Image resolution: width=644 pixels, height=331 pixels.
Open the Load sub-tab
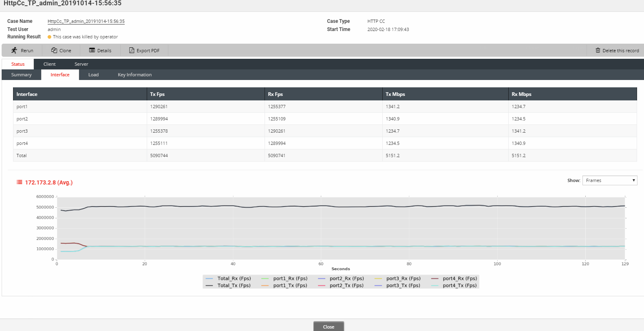point(93,75)
